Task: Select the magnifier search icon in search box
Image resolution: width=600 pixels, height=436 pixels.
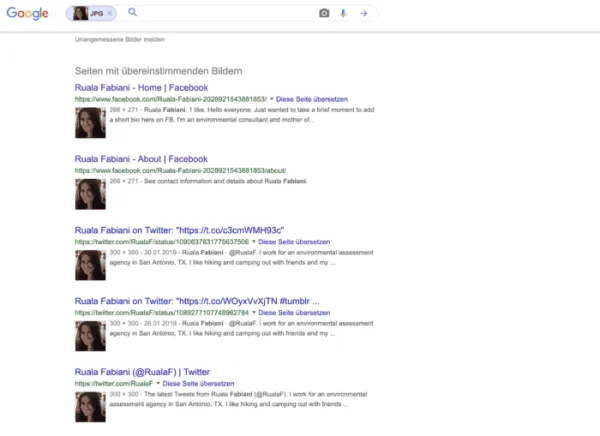Action: pos(132,12)
